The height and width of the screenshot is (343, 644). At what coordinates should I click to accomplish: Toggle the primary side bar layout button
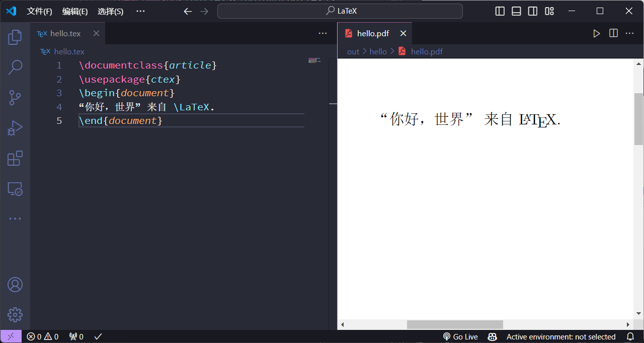500,11
